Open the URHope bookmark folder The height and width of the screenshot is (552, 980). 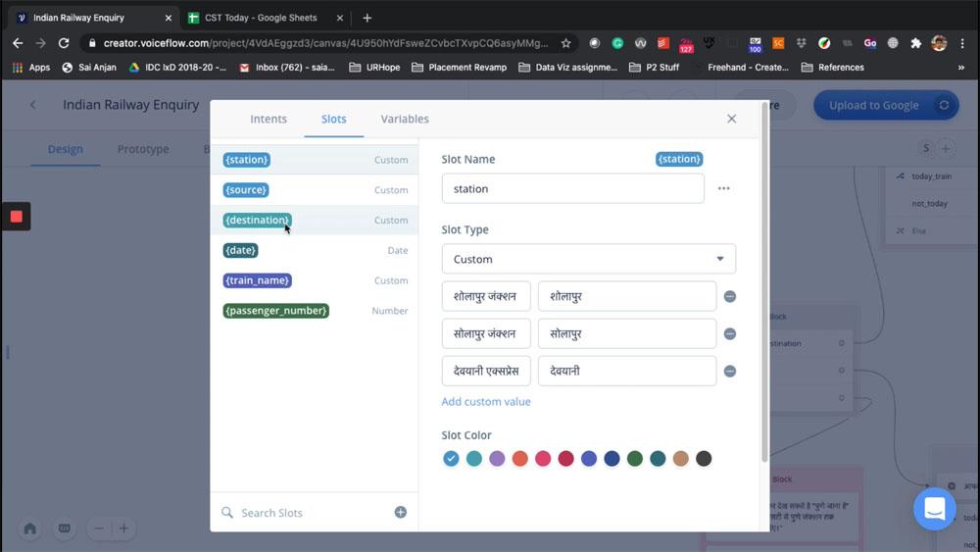374,67
